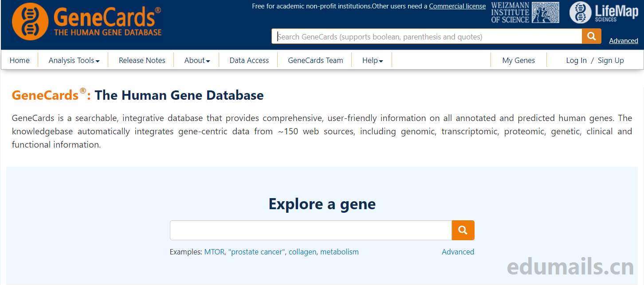Open Advanced search below Explore a gene
644x285 pixels.
(x=458, y=252)
